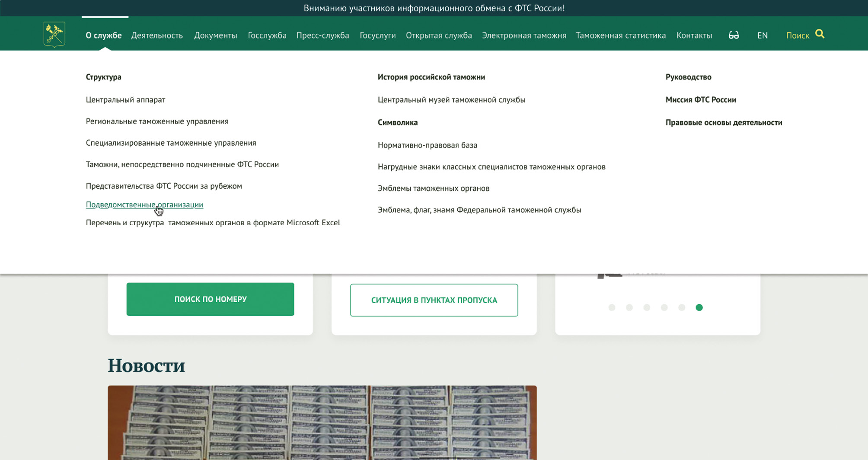Select the last active carousel dot
This screenshot has width=868, height=460.
click(x=699, y=307)
